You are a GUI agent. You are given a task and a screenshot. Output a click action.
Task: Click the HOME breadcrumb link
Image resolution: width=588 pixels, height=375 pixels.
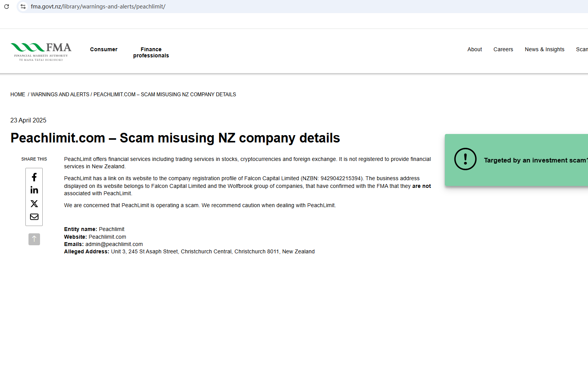click(18, 94)
